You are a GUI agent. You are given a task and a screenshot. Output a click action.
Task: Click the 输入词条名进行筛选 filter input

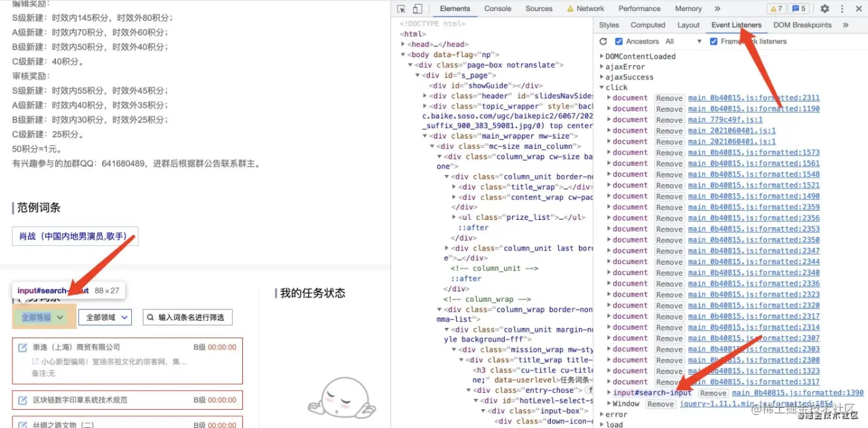point(188,317)
